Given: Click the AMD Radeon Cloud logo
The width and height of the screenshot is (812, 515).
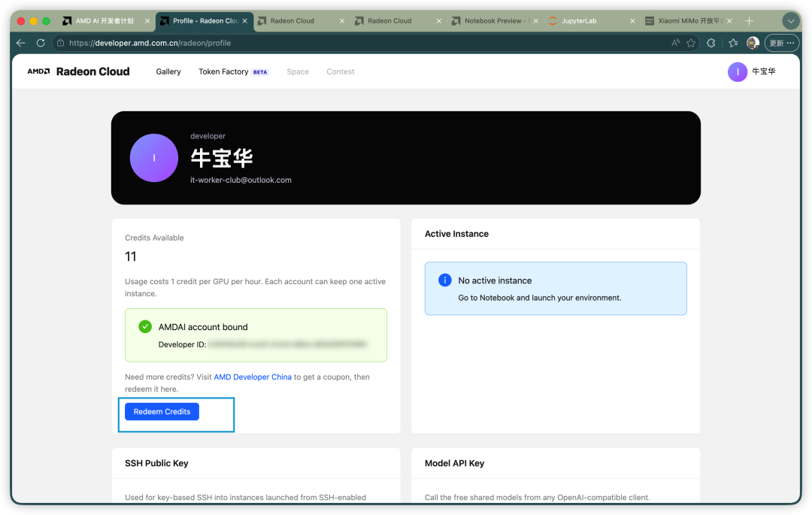Looking at the screenshot, I should [78, 71].
